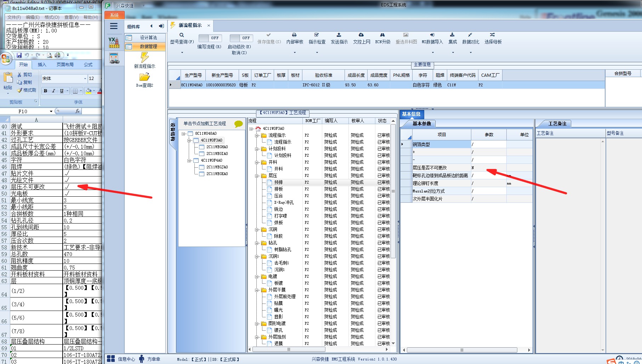642x364 pixels.
Task: Click 粘贴 paste icon in Excel ribbon
Action: click(8, 77)
